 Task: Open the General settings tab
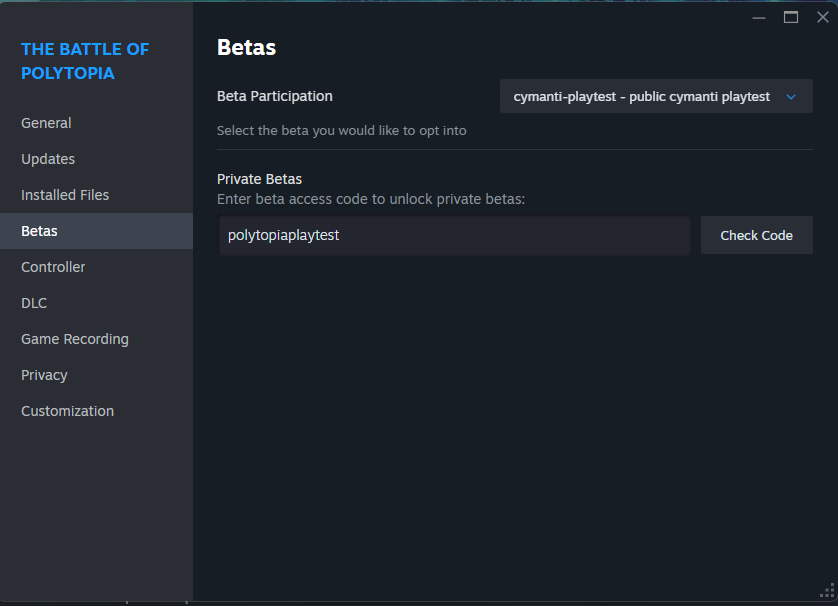tap(46, 123)
